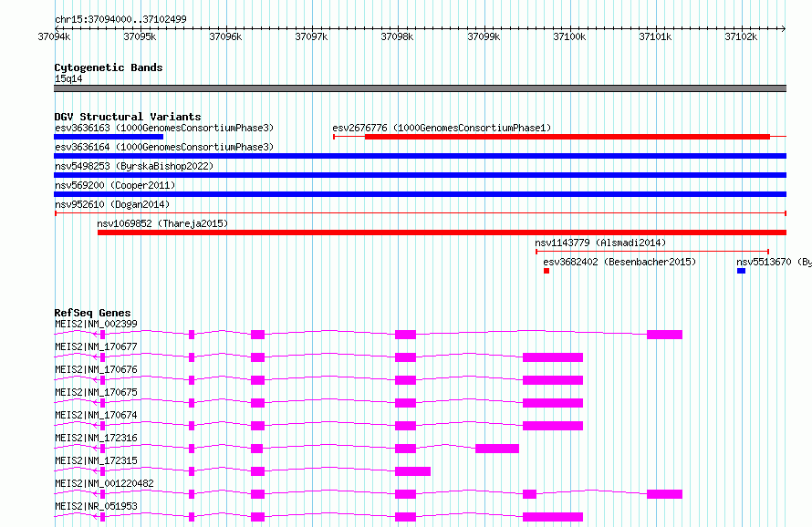Open the MEIS2|NM_170676 transcript label
812x527 pixels.
click(97, 369)
